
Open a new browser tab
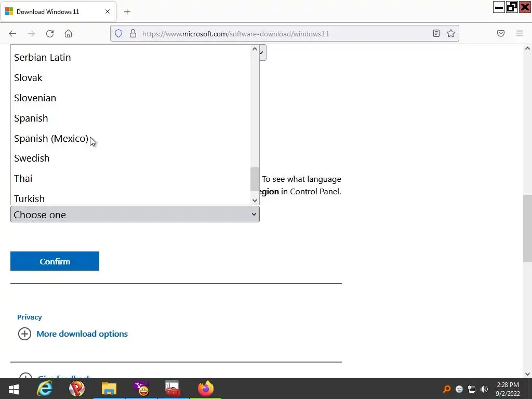click(127, 12)
